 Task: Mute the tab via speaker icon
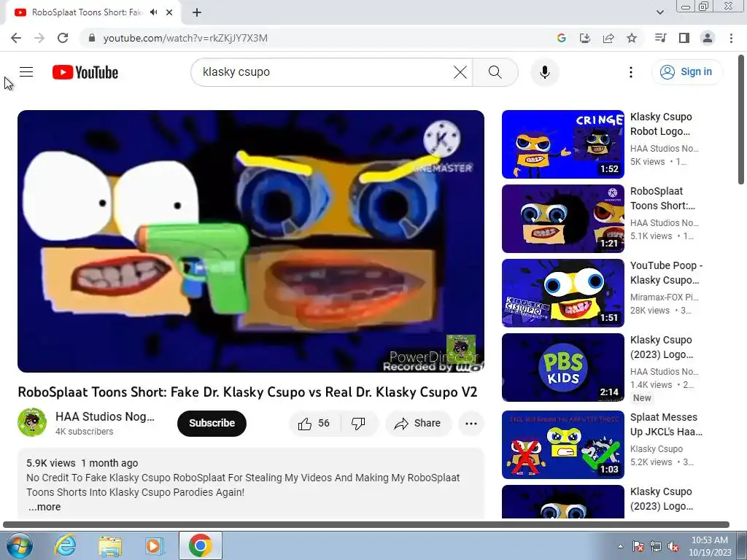153,12
